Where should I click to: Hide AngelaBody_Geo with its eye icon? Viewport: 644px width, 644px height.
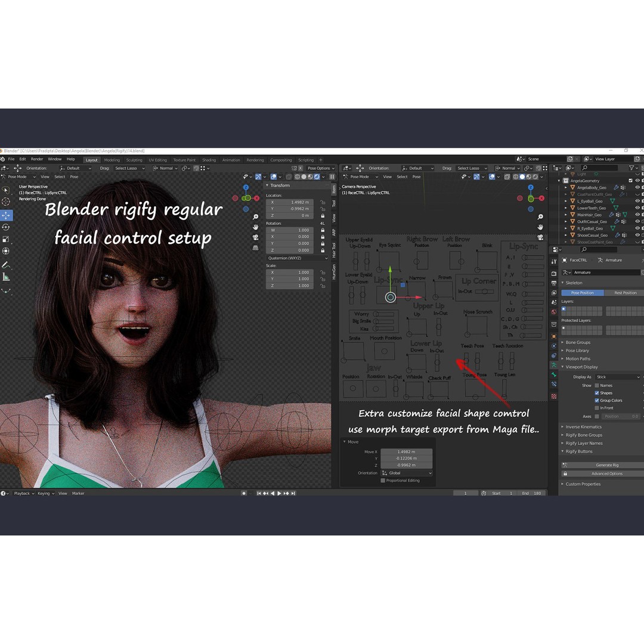coord(637,188)
